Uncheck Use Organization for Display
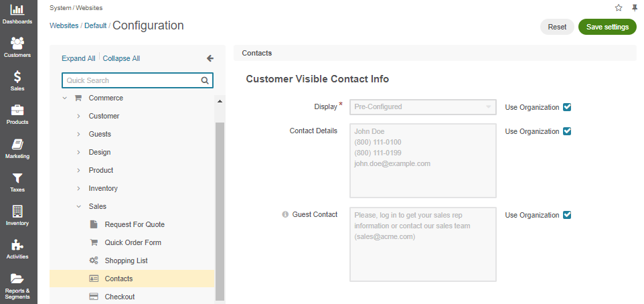 [x=567, y=107]
